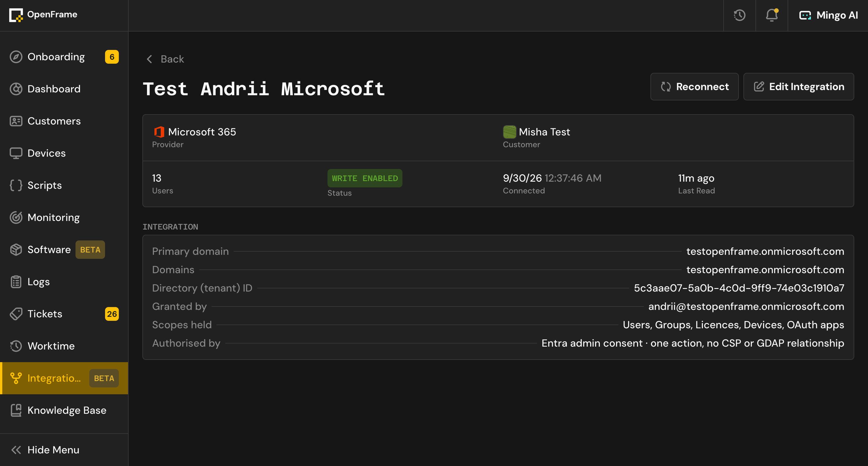Click the Logs list icon

coord(16,282)
